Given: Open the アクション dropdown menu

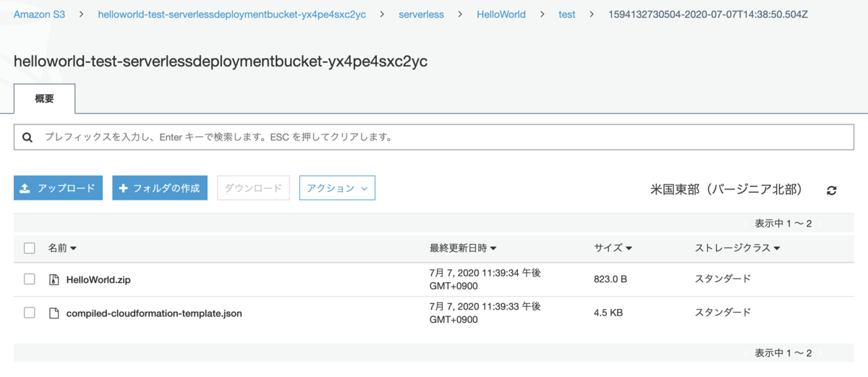Looking at the screenshot, I should (x=337, y=188).
